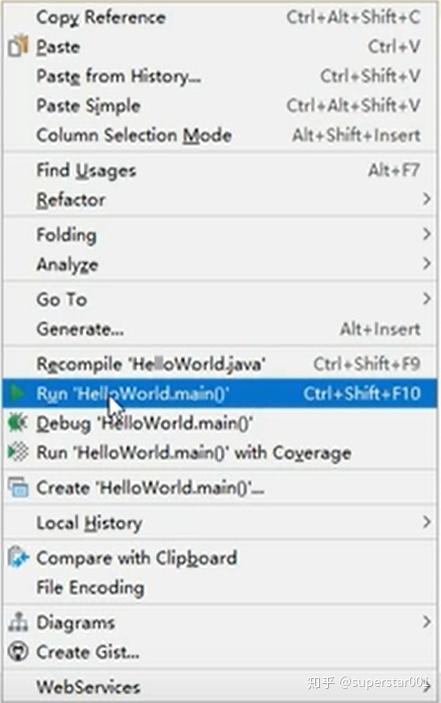Select Find Usages entry
Image resolution: width=441 pixels, height=703 pixels.
[220, 170]
